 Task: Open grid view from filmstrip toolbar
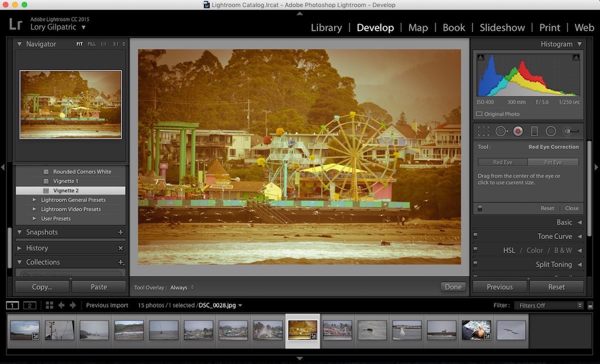point(49,305)
